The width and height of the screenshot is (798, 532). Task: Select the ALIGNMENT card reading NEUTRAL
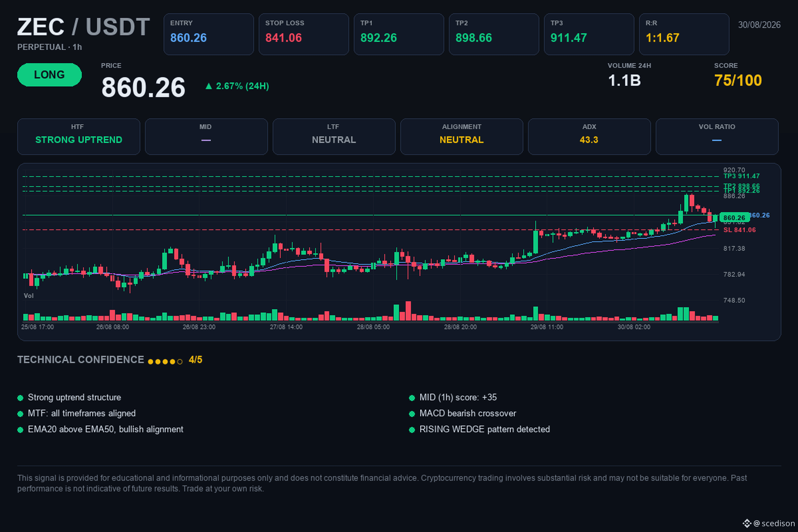tap(462, 137)
